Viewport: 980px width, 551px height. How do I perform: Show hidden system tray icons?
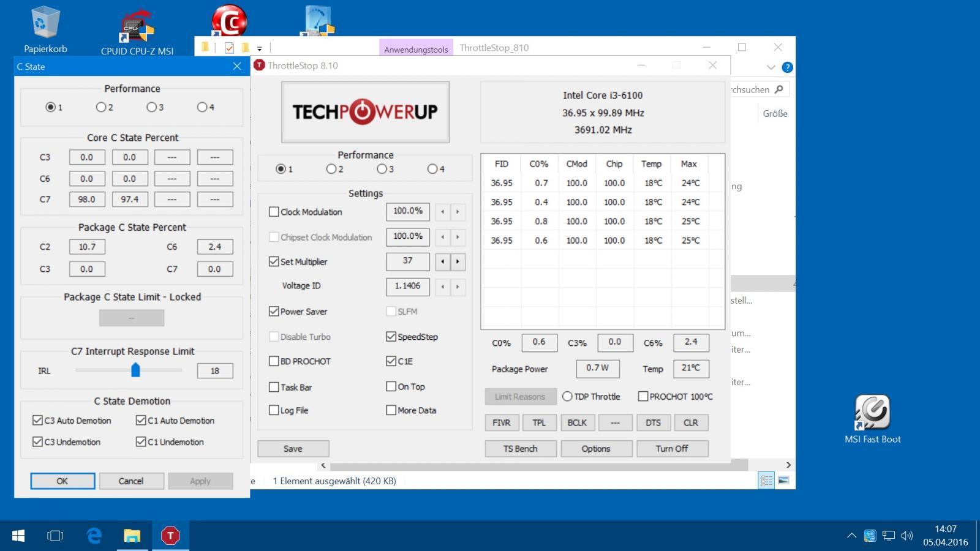point(851,536)
